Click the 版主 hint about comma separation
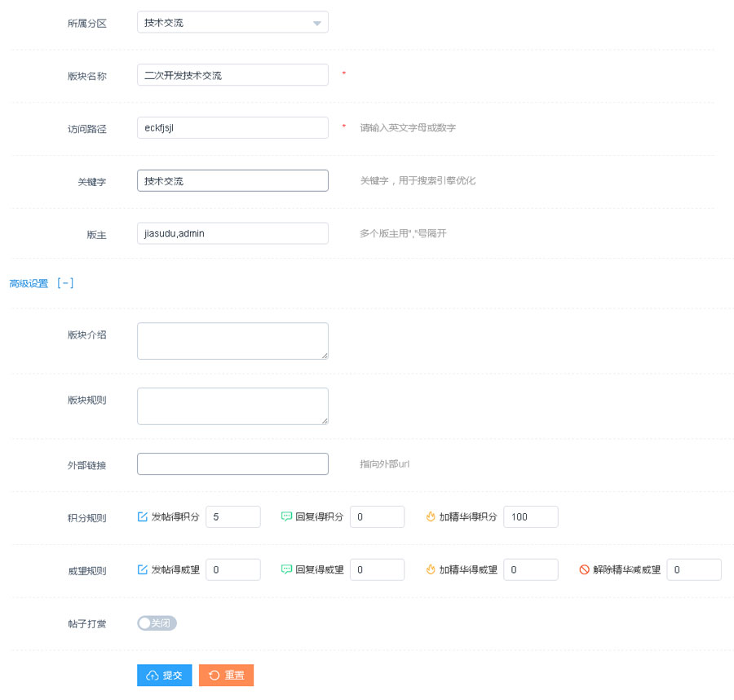The width and height of the screenshot is (734, 700). pyautogui.click(x=403, y=233)
